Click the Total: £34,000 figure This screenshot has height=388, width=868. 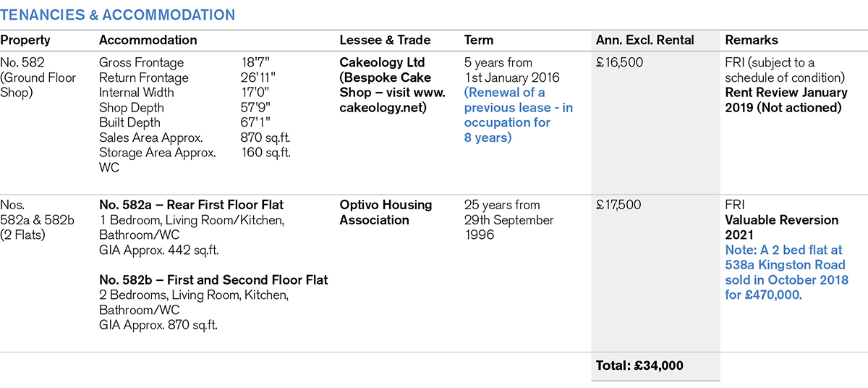[639, 366]
